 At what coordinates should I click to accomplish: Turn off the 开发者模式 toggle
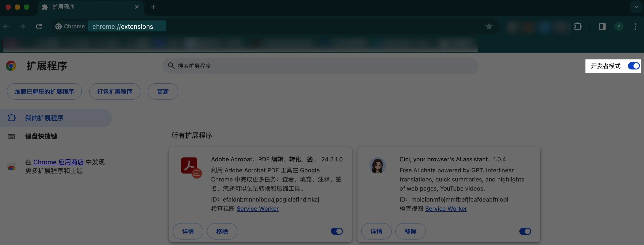point(633,66)
